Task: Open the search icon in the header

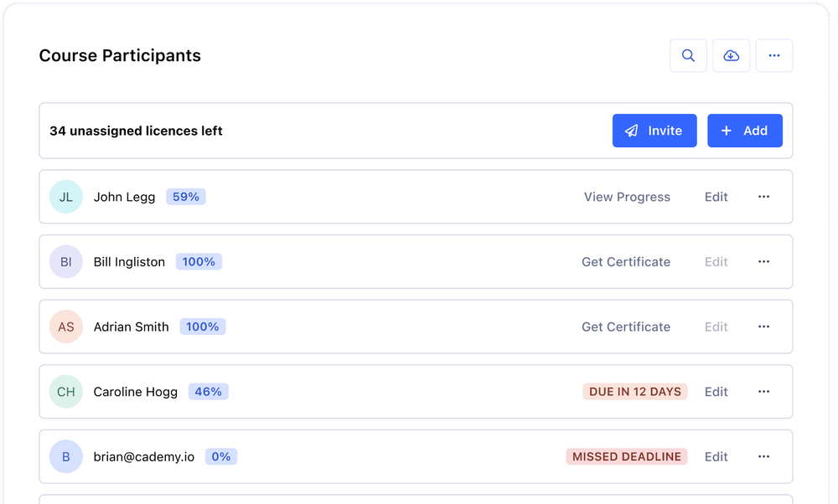Action: tap(688, 55)
